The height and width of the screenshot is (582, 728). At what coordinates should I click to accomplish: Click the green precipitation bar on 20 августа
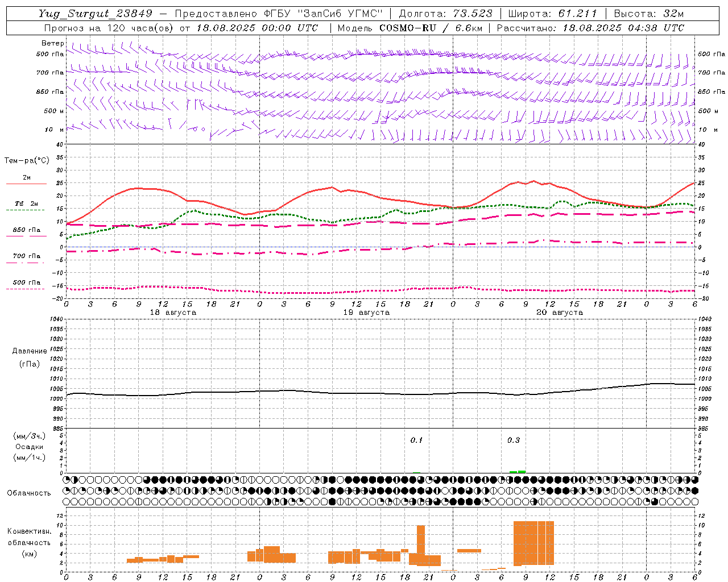click(x=518, y=472)
